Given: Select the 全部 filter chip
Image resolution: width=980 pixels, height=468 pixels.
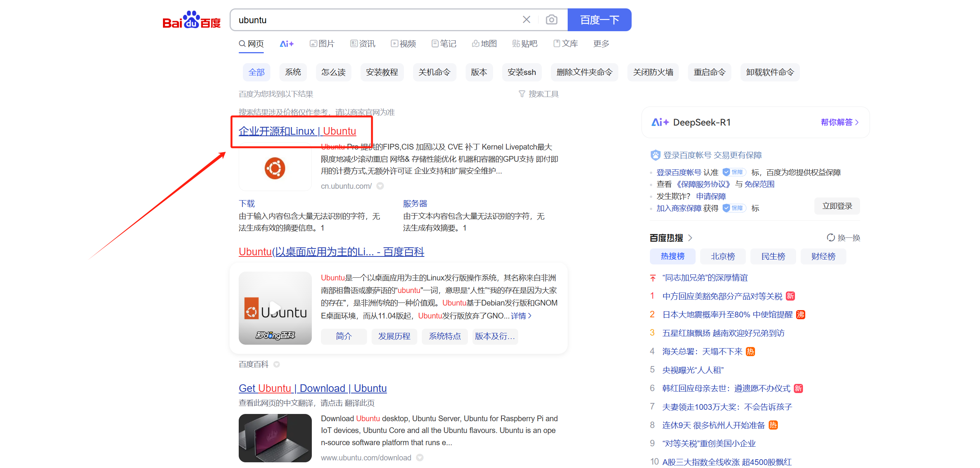Looking at the screenshot, I should click(x=257, y=72).
